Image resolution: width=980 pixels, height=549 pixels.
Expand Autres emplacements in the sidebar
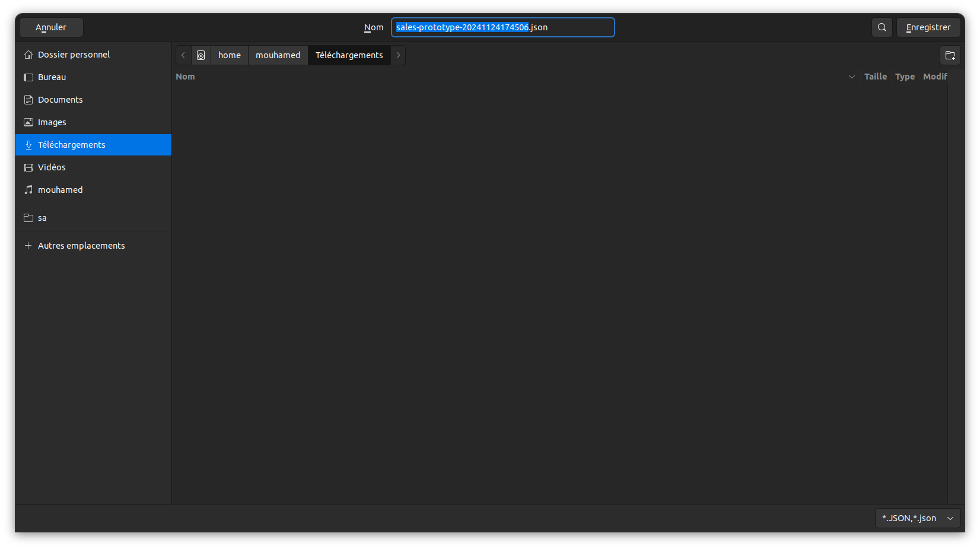tap(81, 246)
